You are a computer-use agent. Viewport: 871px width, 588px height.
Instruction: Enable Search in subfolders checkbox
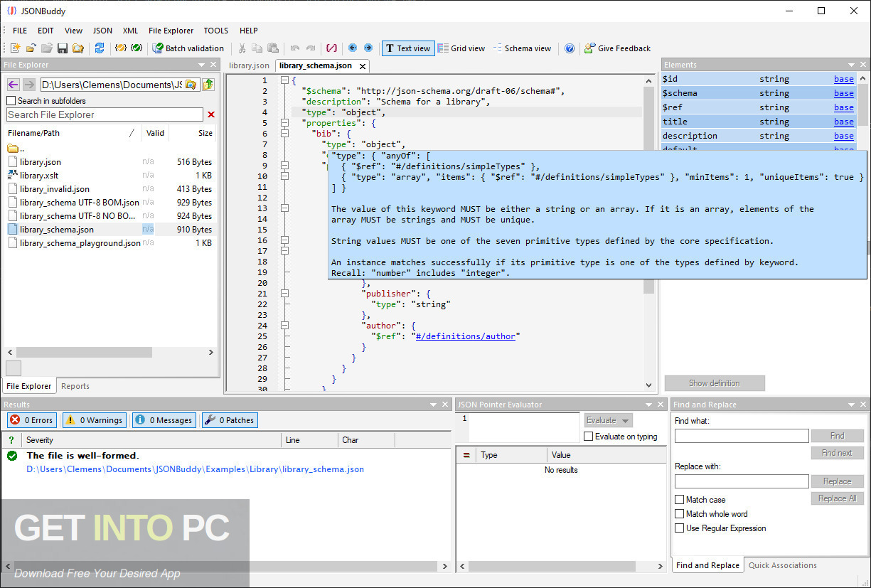[11, 101]
